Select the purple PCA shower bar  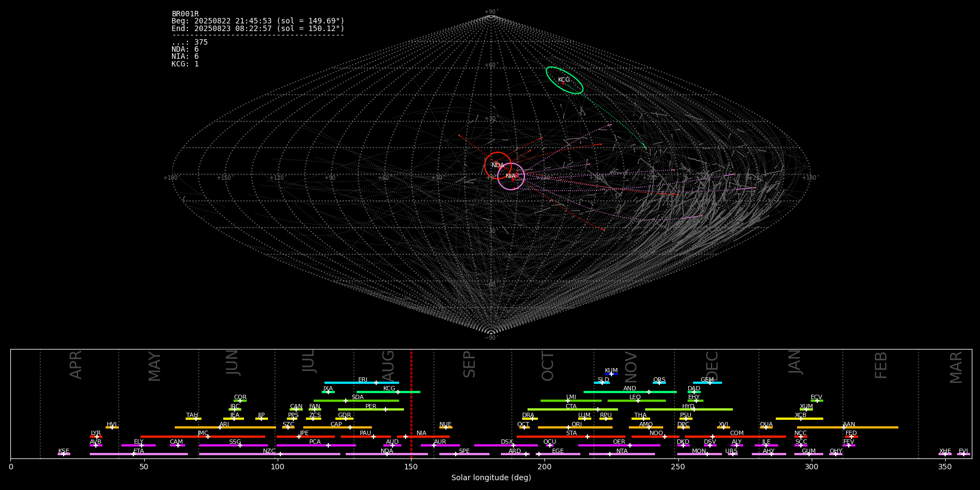[x=316, y=445]
